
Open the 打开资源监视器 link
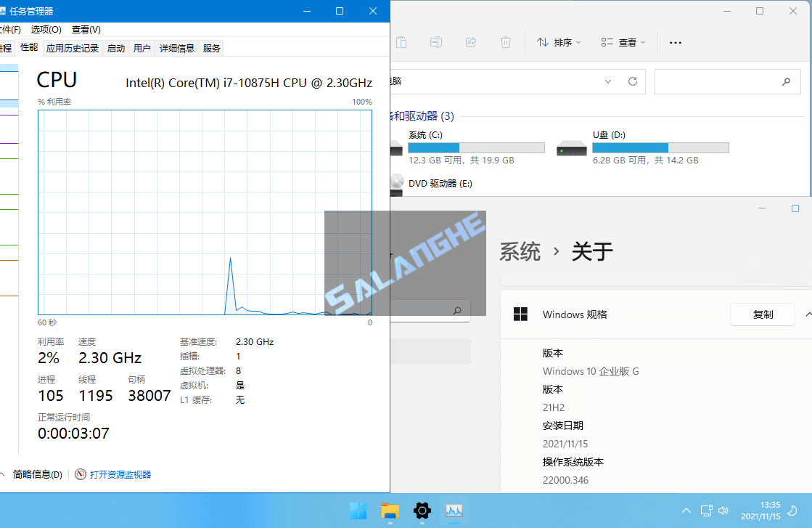pos(120,475)
